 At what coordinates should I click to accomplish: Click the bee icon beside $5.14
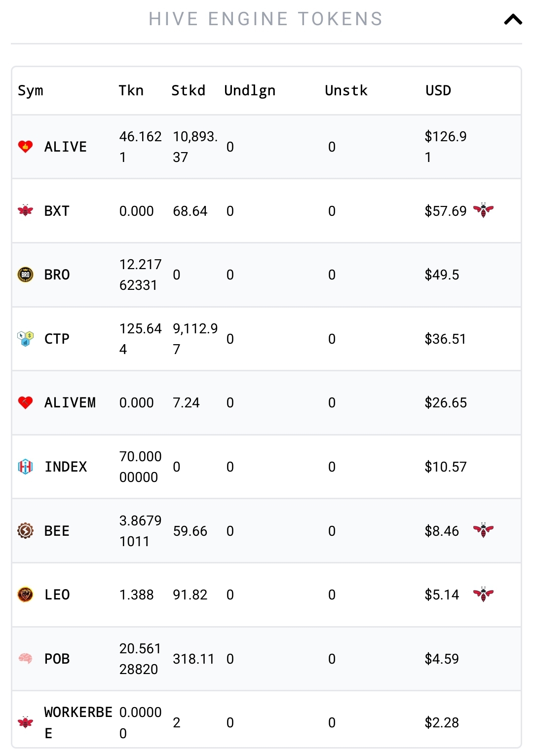pyautogui.click(x=483, y=594)
